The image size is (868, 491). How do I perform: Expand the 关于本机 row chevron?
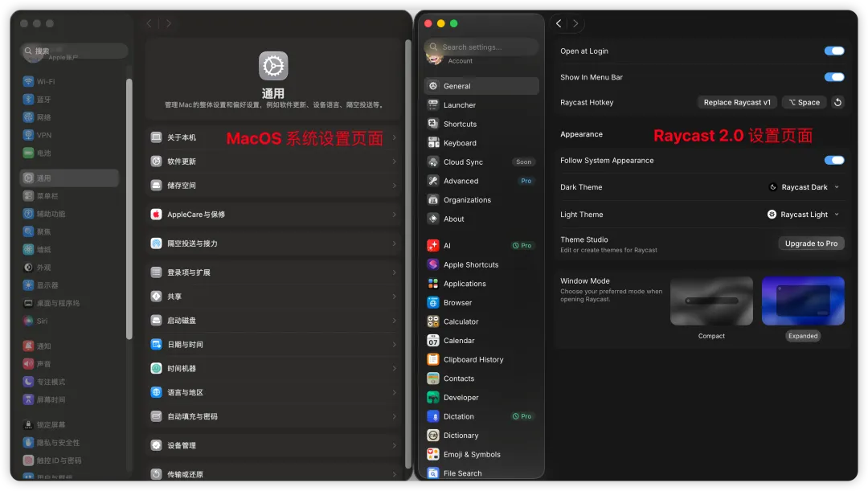394,137
